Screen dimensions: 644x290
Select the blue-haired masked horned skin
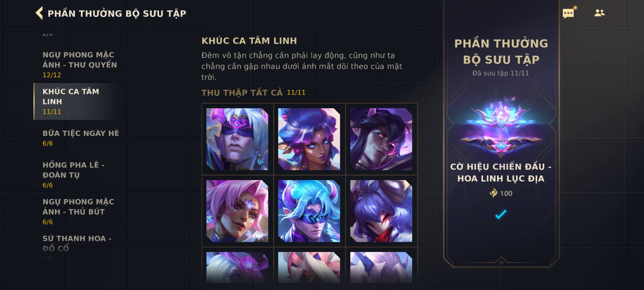(x=309, y=211)
